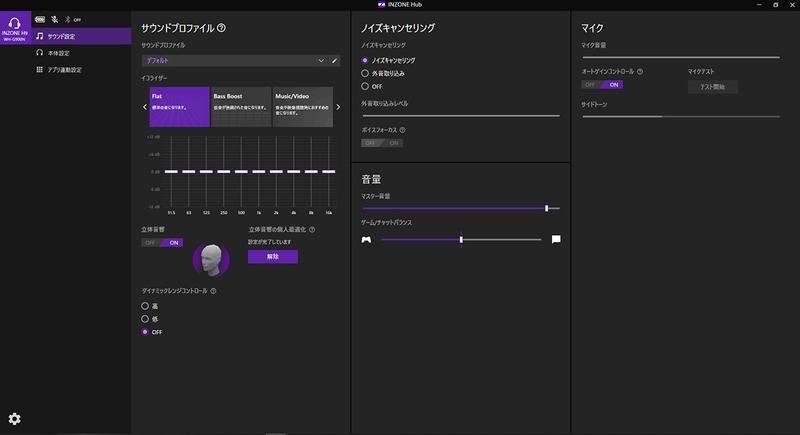Switch to the アプリ連動設定 tab
This screenshot has width=800, height=435.
pyautogui.click(x=64, y=70)
